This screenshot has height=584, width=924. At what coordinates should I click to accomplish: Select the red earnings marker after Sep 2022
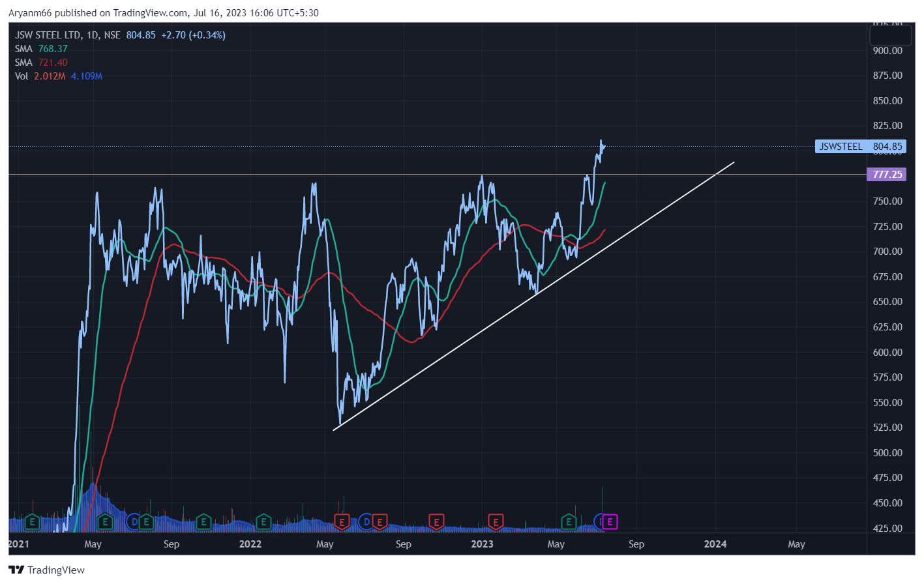[x=436, y=522]
